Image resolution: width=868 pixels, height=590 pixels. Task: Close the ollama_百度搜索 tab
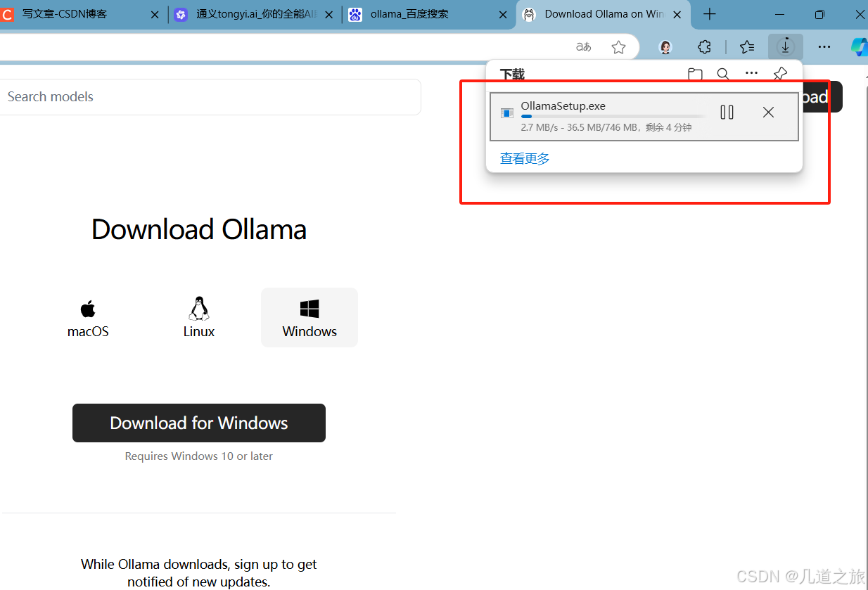point(502,14)
